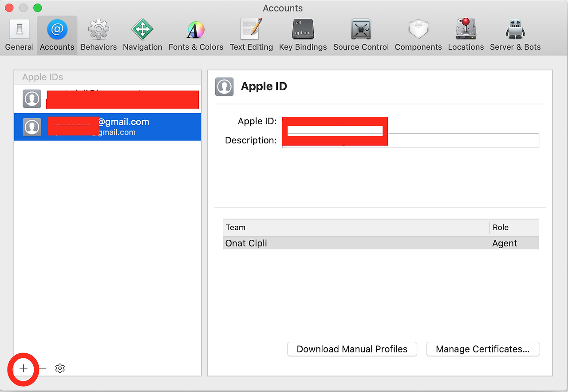
Task: Click the avatar icon beside Apple ID heading
Action: [224, 87]
